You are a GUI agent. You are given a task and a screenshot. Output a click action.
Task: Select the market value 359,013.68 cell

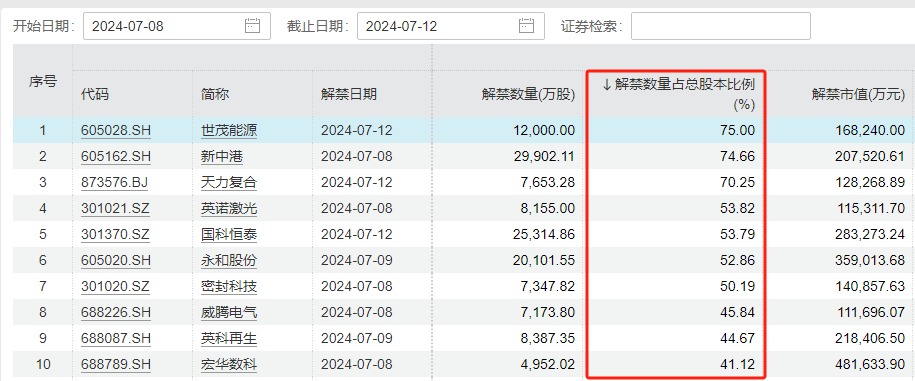point(840,260)
